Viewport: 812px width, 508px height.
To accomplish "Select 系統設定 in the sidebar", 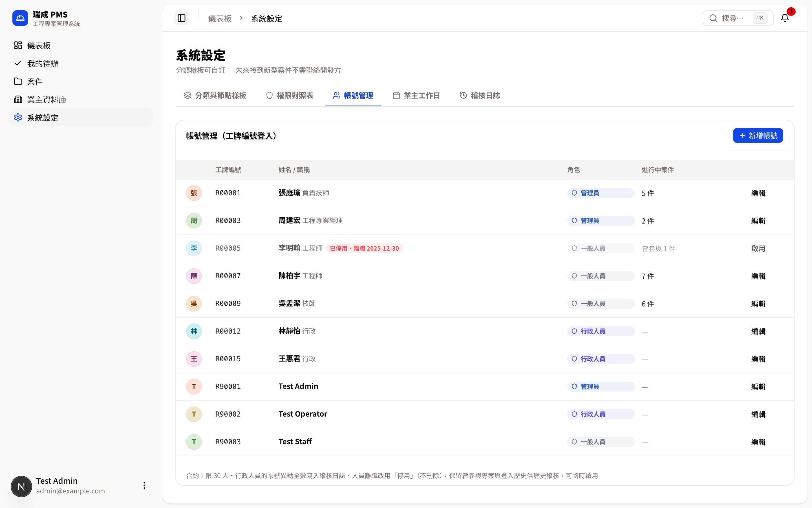I will [x=81, y=118].
